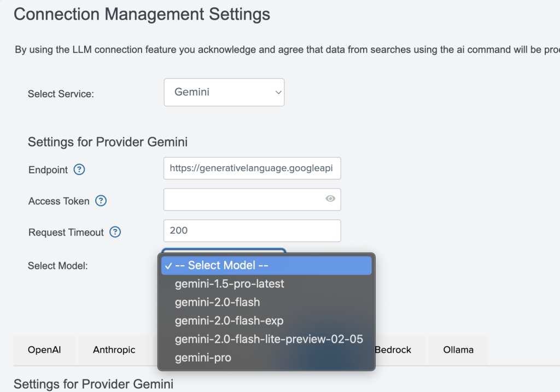Screen dimensions: 560x392
Task: Choose the '-- Select Model --' option
Action: tap(266, 266)
